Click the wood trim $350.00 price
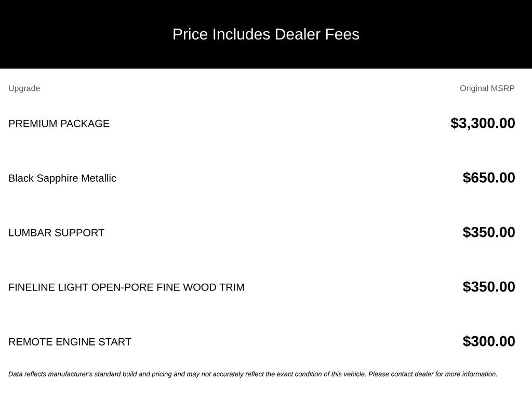This screenshot has width=532, height=399. [488, 287]
